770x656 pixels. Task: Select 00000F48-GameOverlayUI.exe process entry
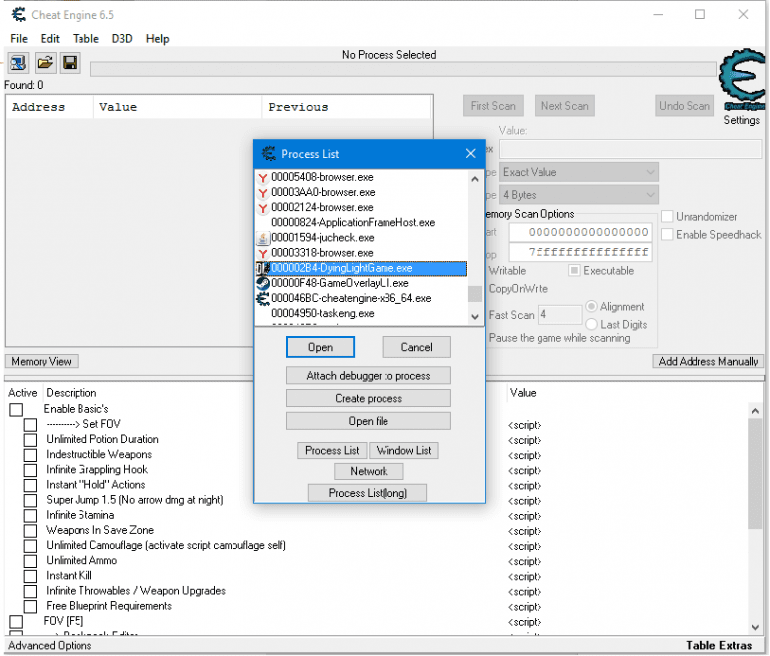[x=339, y=283]
